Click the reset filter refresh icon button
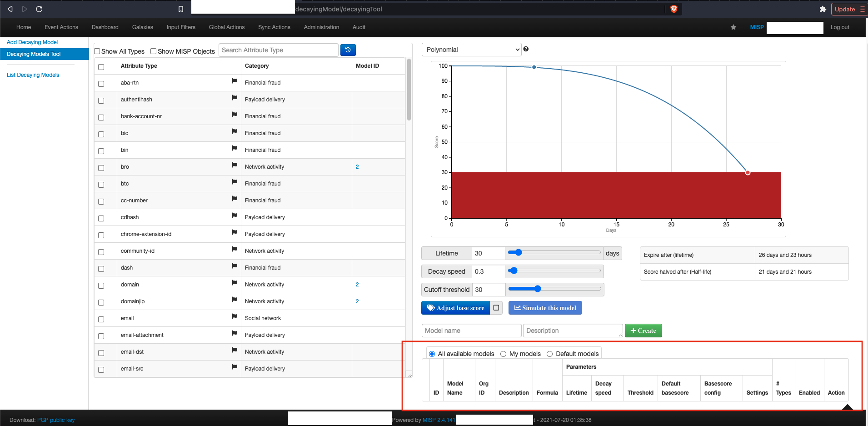The height and width of the screenshot is (426, 868). (x=348, y=50)
